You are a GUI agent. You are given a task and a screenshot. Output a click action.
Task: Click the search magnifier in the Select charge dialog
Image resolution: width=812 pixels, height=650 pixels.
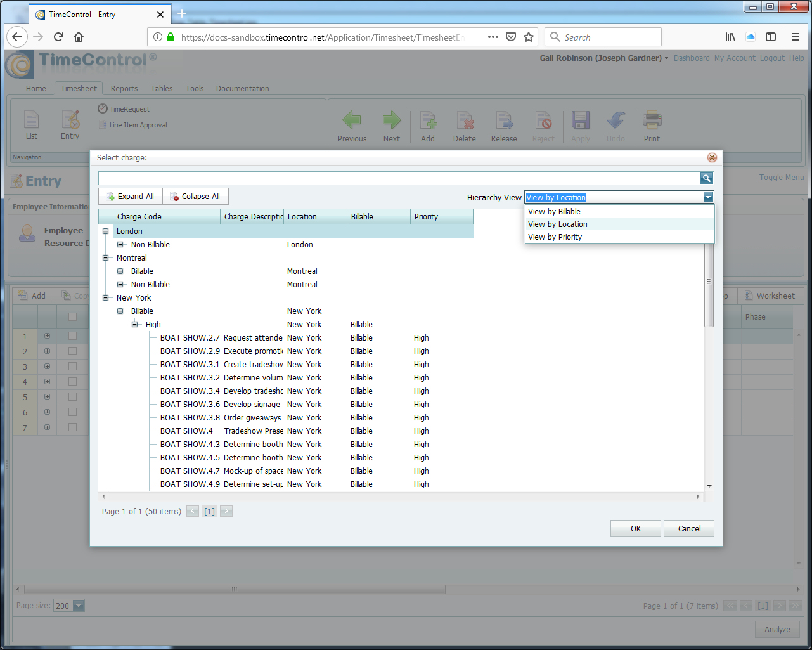706,178
